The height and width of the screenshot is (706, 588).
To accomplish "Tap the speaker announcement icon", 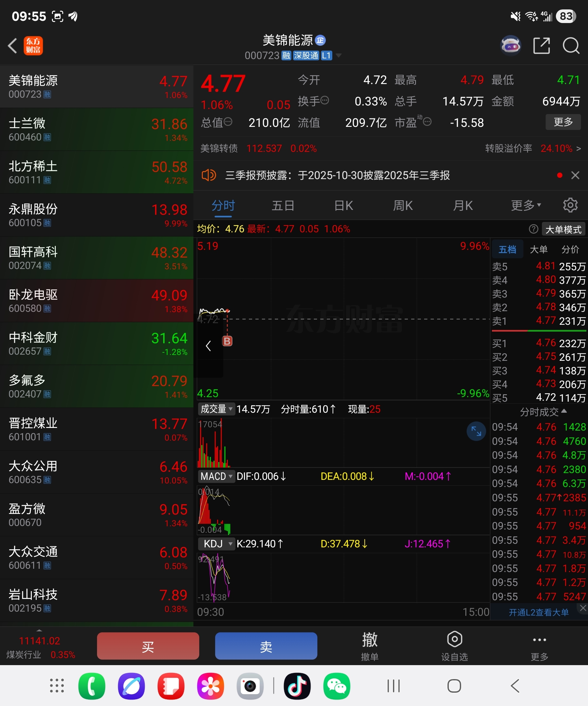I will (208, 175).
